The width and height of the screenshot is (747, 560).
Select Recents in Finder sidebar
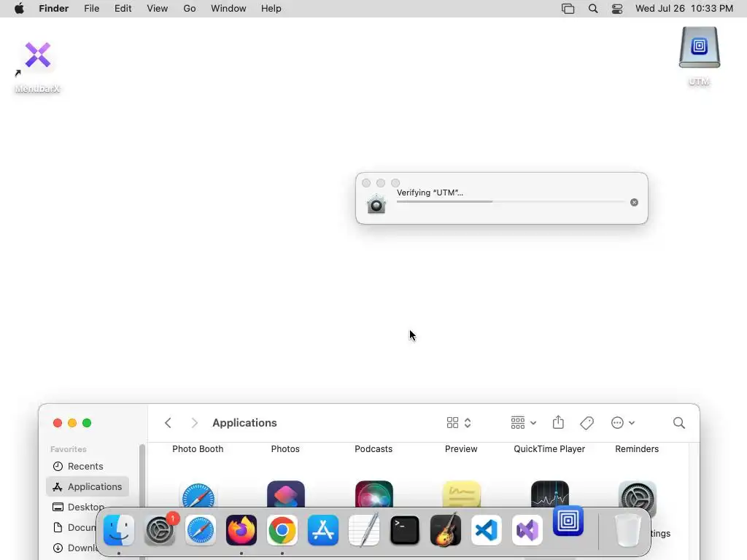(88, 466)
